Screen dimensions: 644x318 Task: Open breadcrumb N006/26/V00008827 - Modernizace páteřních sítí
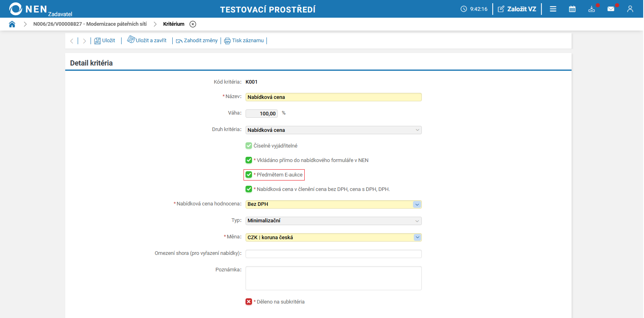tap(90, 24)
